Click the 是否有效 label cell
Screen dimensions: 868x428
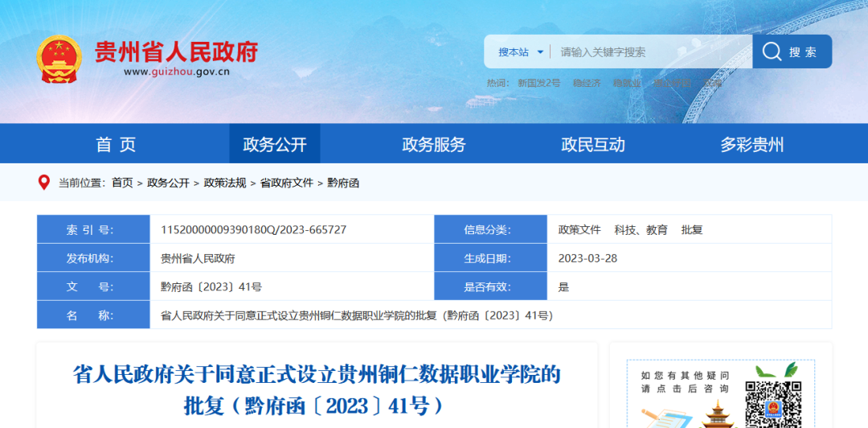490,287
